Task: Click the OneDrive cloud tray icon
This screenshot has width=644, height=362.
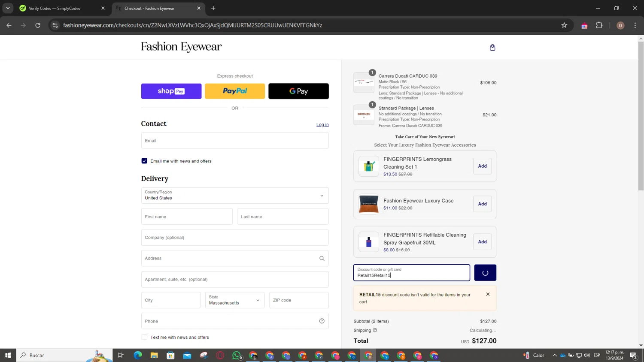Action: pos(563,355)
